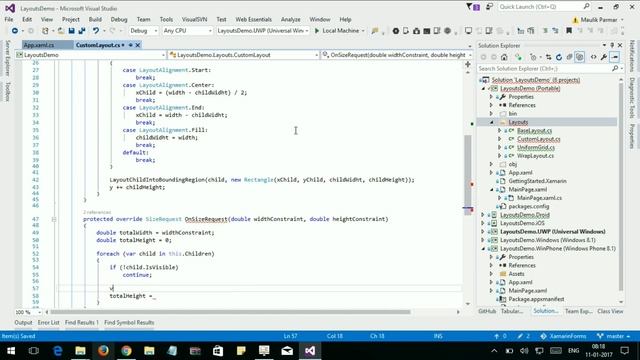This screenshot has width=640, height=360.
Task: Toggle pin on CustomLayout.cs tab
Action: [131, 45]
